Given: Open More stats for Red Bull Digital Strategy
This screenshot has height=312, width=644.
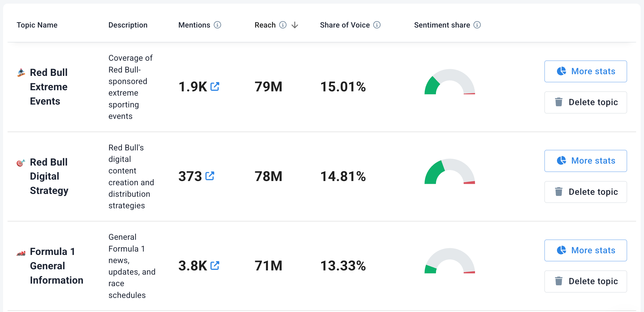Looking at the screenshot, I should (586, 161).
